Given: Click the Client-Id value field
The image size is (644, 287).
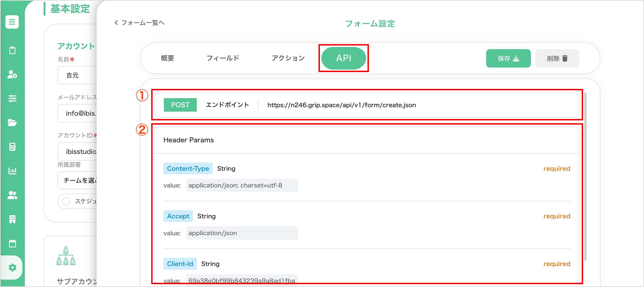Looking at the screenshot, I should pyautogui.click(x=242, y=280).
